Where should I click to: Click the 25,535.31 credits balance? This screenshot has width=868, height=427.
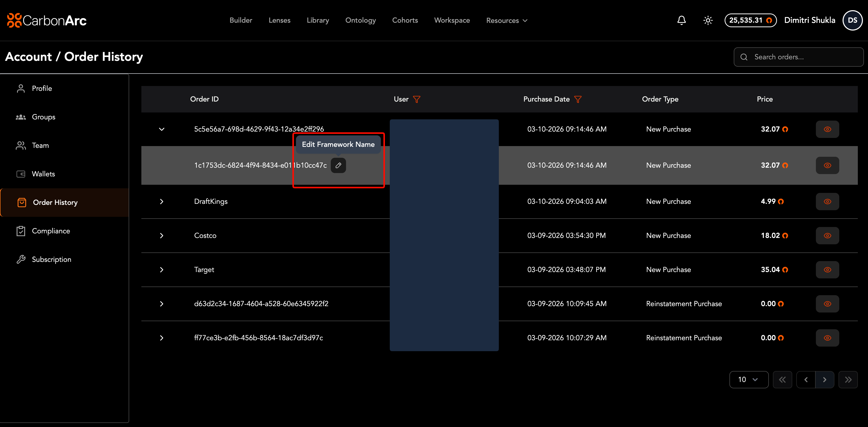click(750, 20)
